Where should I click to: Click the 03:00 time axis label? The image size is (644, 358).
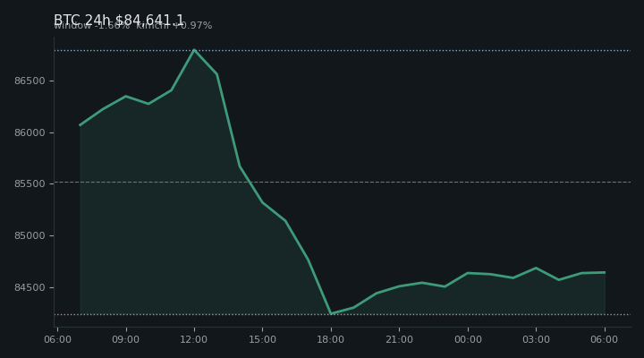(536, 339)
